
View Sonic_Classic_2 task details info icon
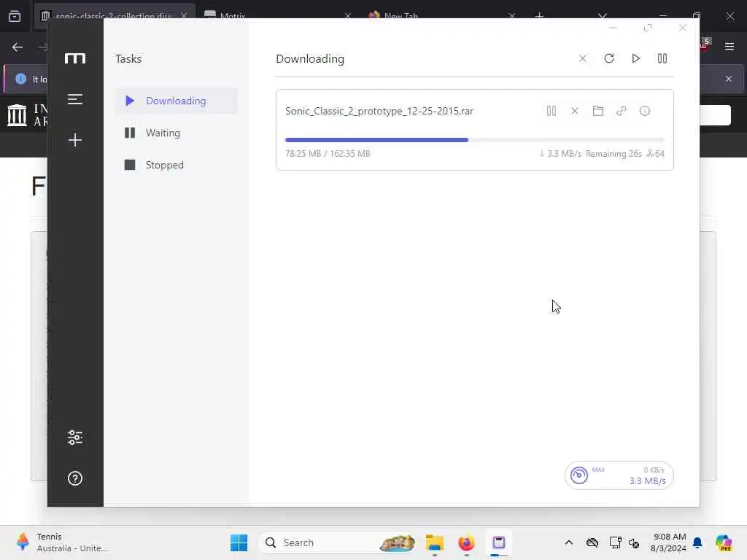click(x=645, y=111)
